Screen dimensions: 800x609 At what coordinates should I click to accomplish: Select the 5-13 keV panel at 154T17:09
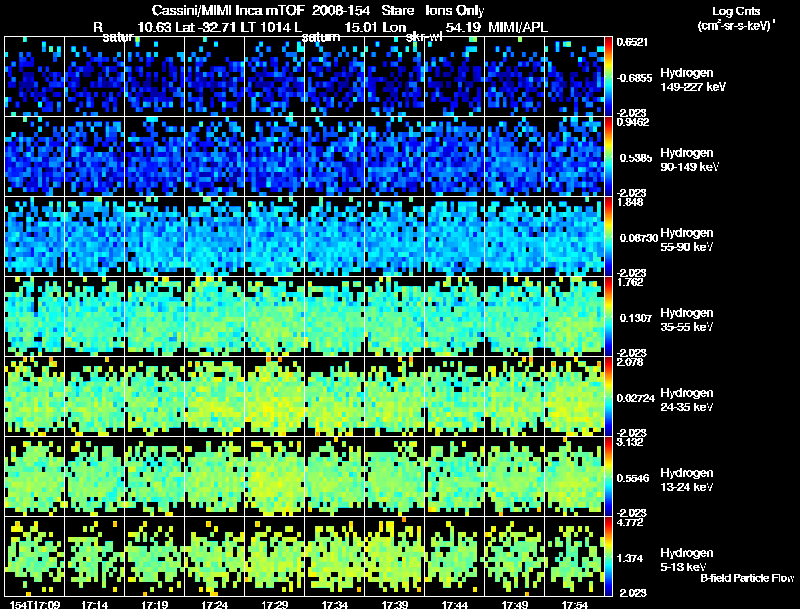[x=35, y=557]
